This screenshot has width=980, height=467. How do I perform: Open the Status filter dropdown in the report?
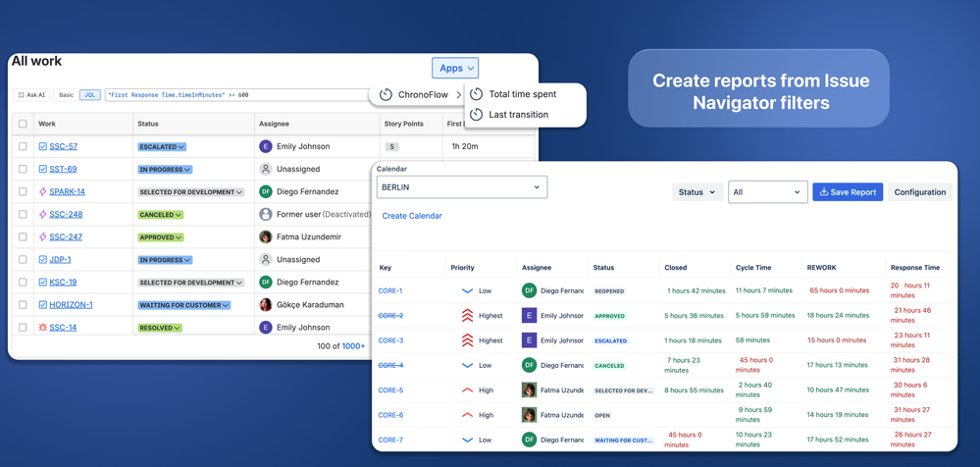tap(697, 192)
